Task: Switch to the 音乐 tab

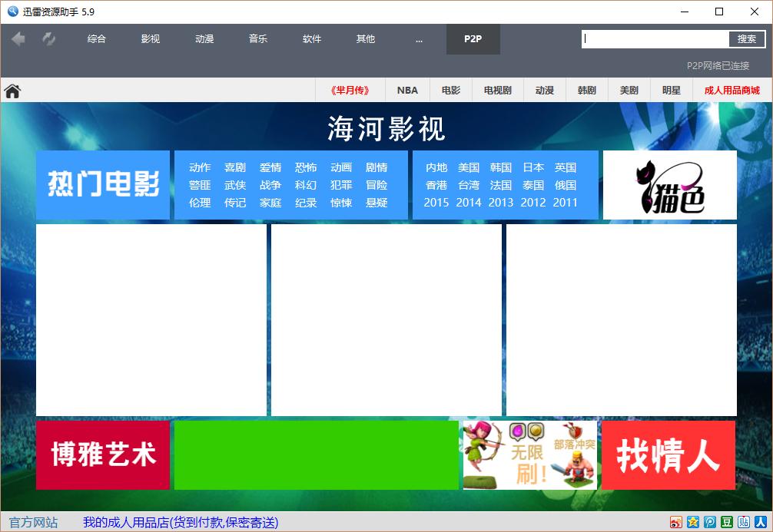Action: pyautogui.click(x=258, y=39)
